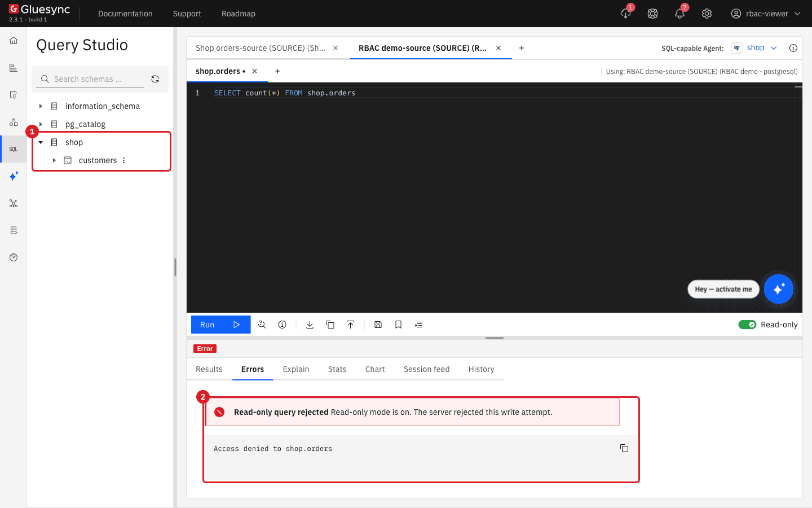Click the download results icon
This screenshot has width=812, height=508.
310,325
